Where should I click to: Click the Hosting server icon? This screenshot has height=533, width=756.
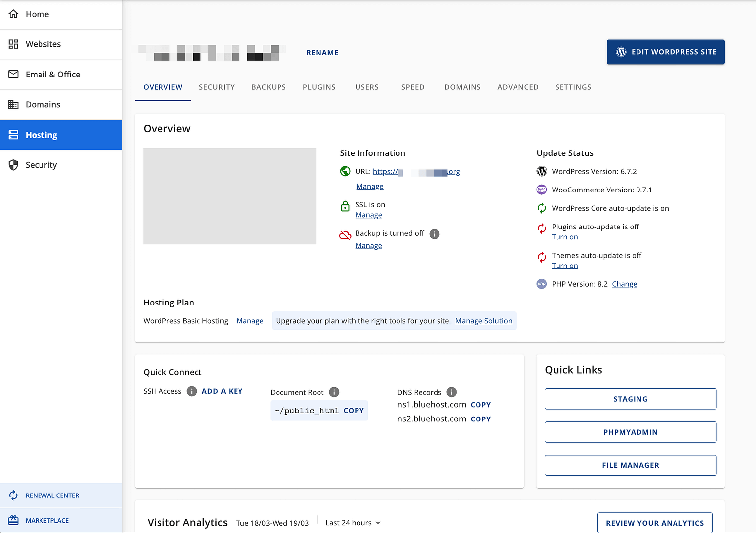pyautogui.click(x=13, y=135)
